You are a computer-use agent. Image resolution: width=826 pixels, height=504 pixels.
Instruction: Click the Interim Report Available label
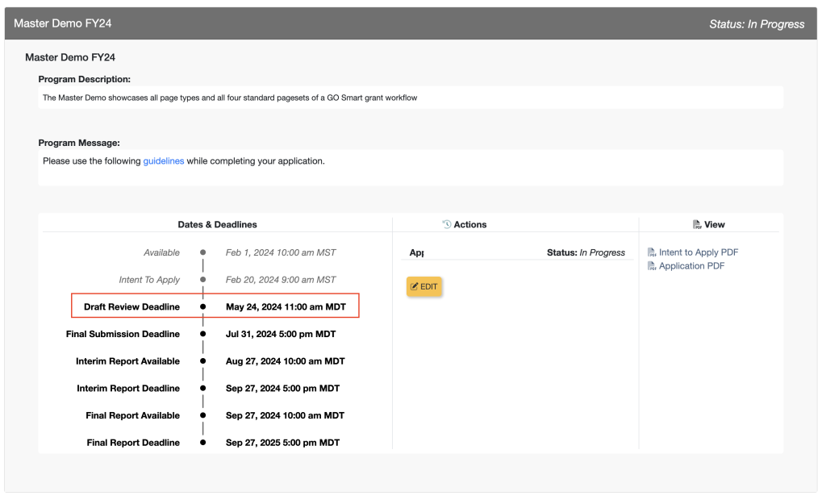point(128,361)
